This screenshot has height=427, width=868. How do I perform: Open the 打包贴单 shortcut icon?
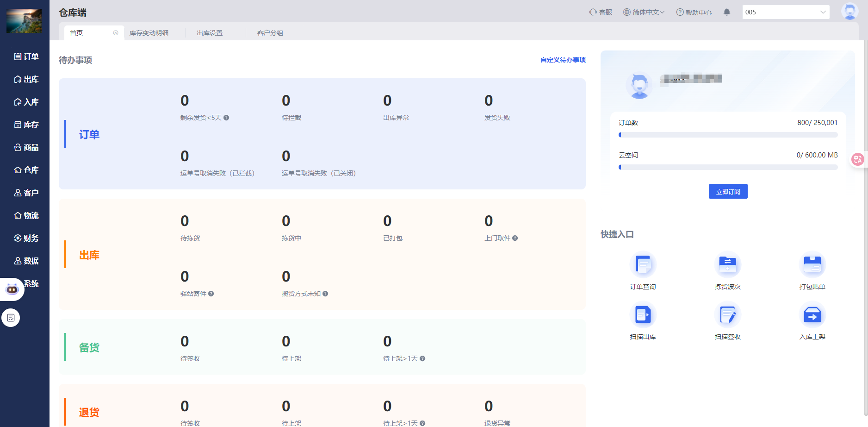point(812,265)
